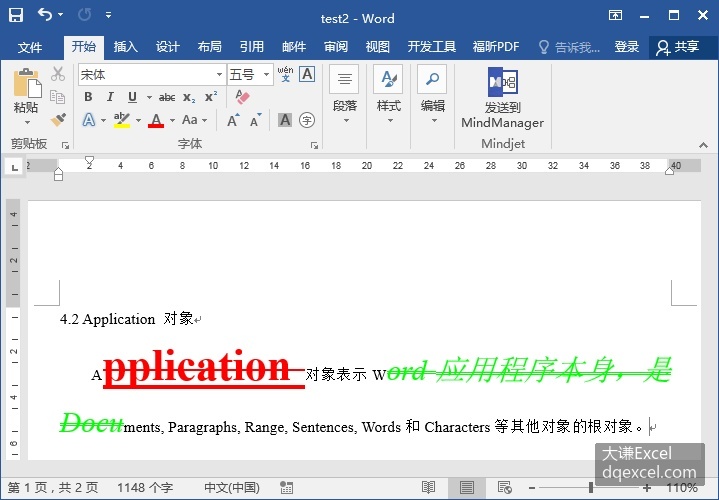Toggle strikethrough abc formatting
The width and height of the screenshot is (719, 500).
coord(167,97)
